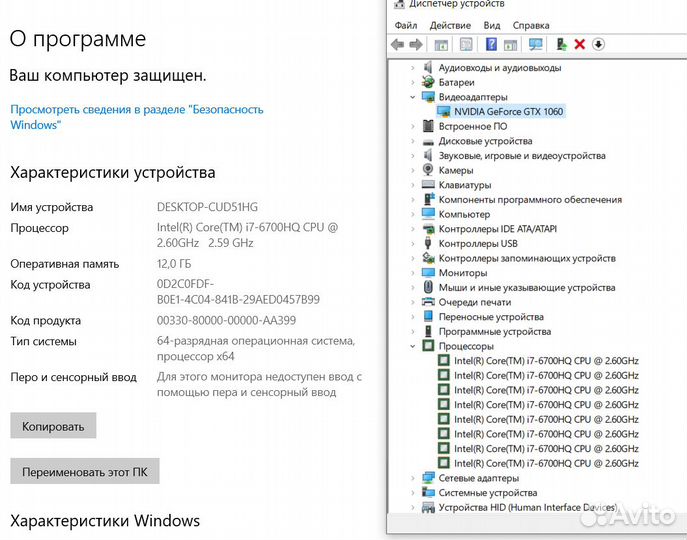The width and height of the screenshot is (687, 540).
Task: Click the Диспетчер устройств window title
Action: click(x=457, y=4)
